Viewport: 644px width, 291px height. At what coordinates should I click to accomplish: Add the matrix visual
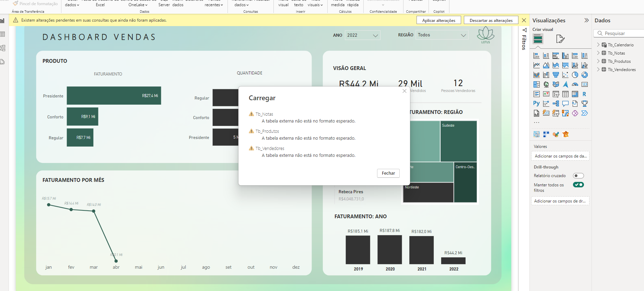(x=575, y=94)
